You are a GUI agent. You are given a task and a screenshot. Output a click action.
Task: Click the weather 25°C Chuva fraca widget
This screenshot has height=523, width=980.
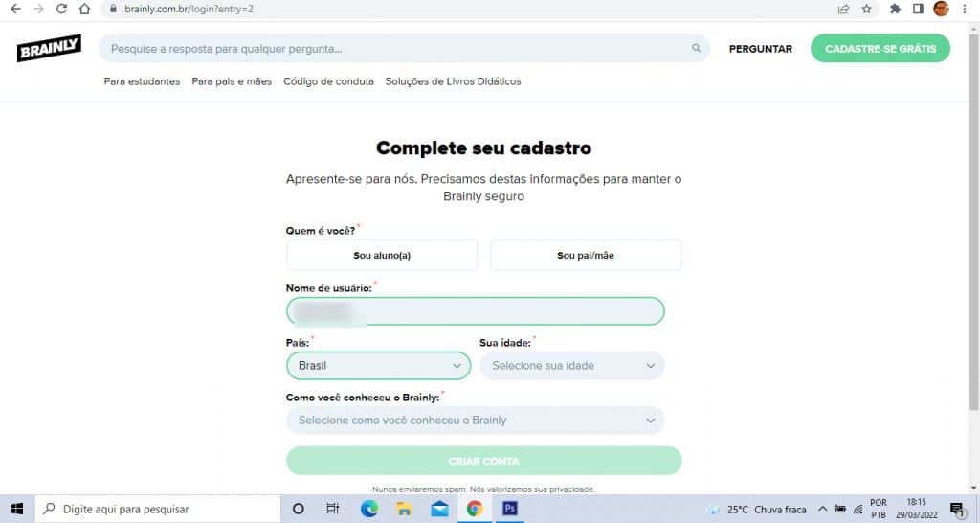click(758, 510)
